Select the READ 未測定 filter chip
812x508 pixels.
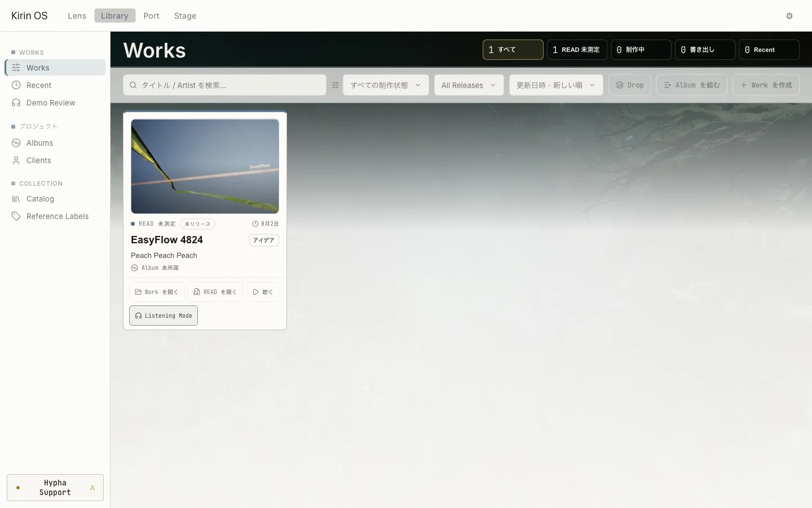click(x=577, y=50)
